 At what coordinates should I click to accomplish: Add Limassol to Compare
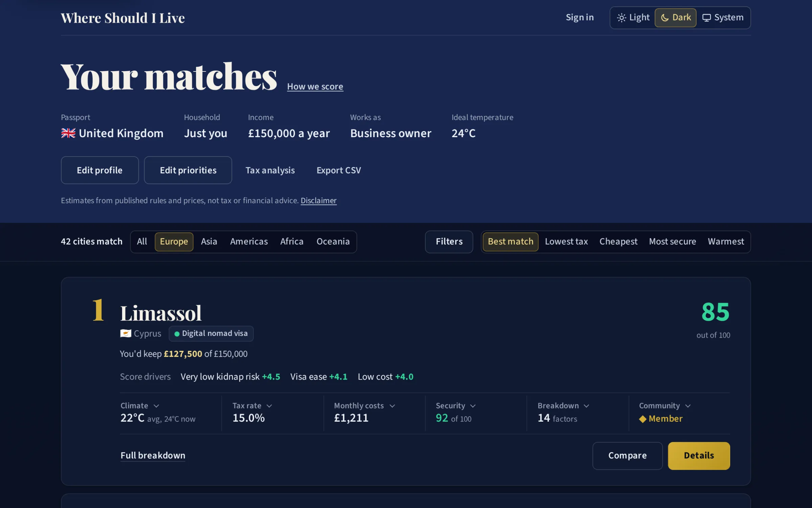[x=627, y=456]
